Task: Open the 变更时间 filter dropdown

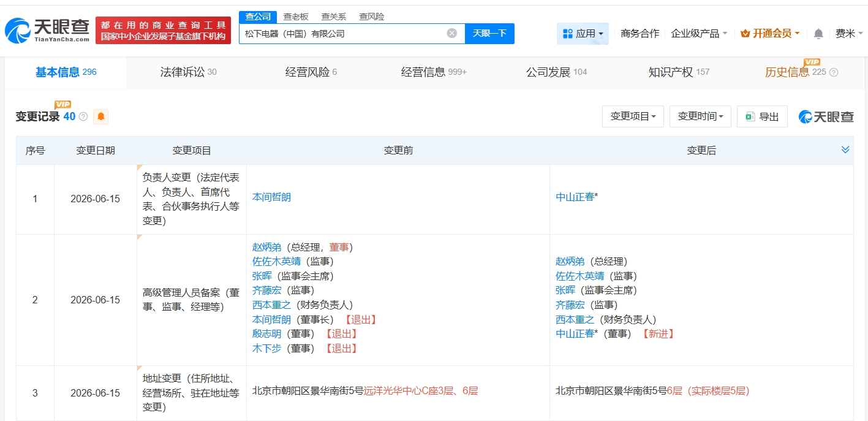Action: tap(701, 116)
